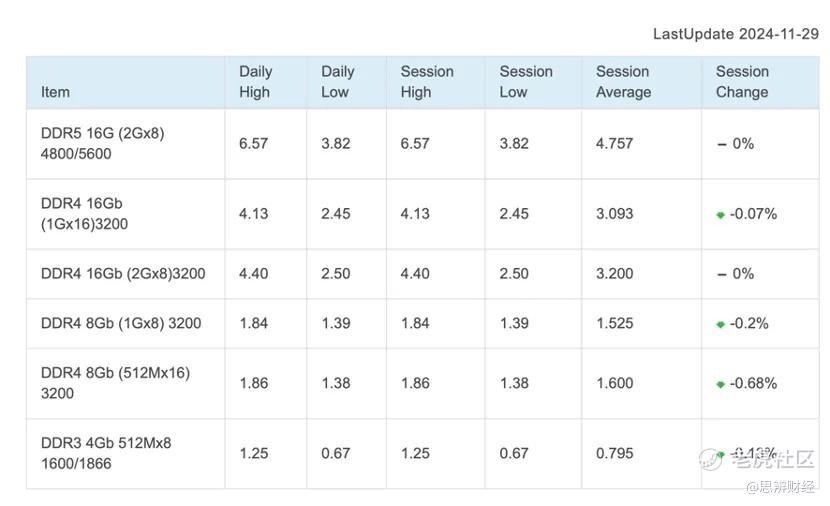Click the dash icon in DDR4 16Gb (2Gx8)3200 row

[x=721, y=274]
